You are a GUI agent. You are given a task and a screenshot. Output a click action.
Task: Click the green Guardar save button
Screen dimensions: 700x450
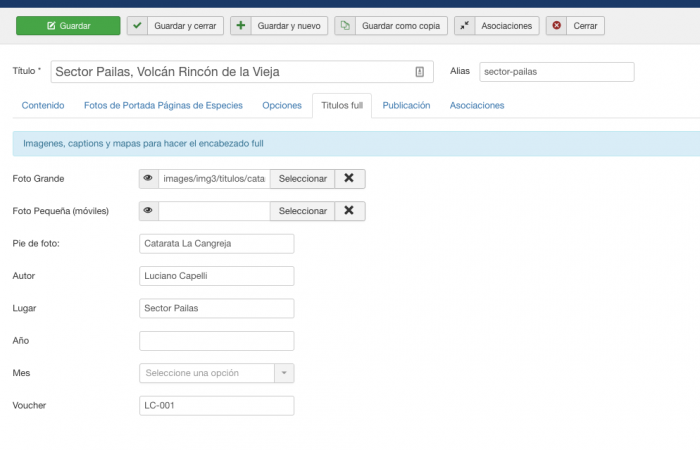point(68,25)
